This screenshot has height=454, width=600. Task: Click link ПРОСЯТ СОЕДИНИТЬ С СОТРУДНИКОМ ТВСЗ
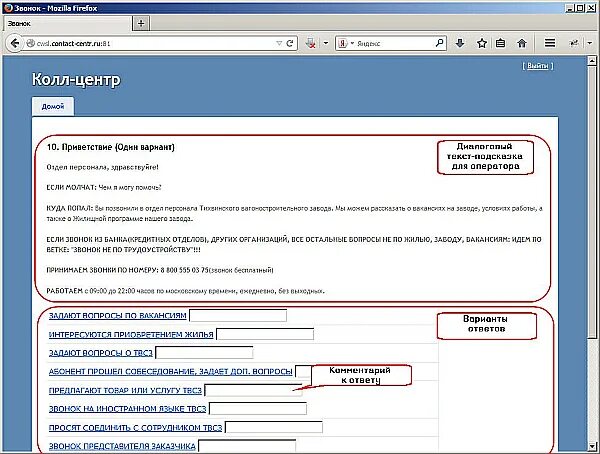(x=135, y=428)
